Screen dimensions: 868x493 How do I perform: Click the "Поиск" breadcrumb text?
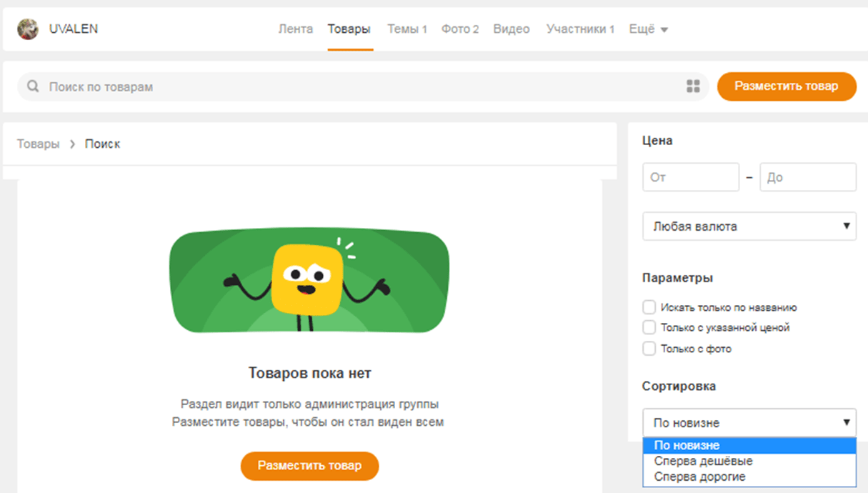pos(103,144)
